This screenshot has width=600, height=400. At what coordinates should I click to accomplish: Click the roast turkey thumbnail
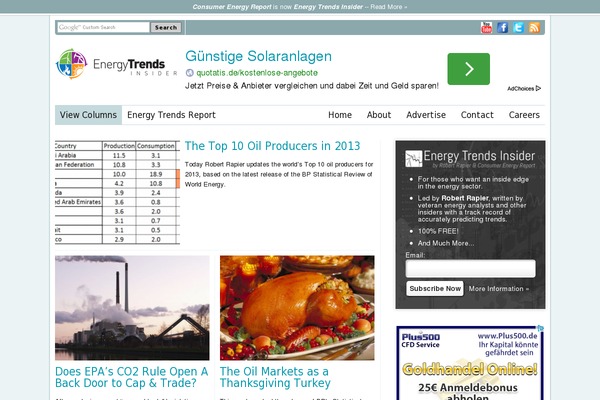[x=297, y=308]
